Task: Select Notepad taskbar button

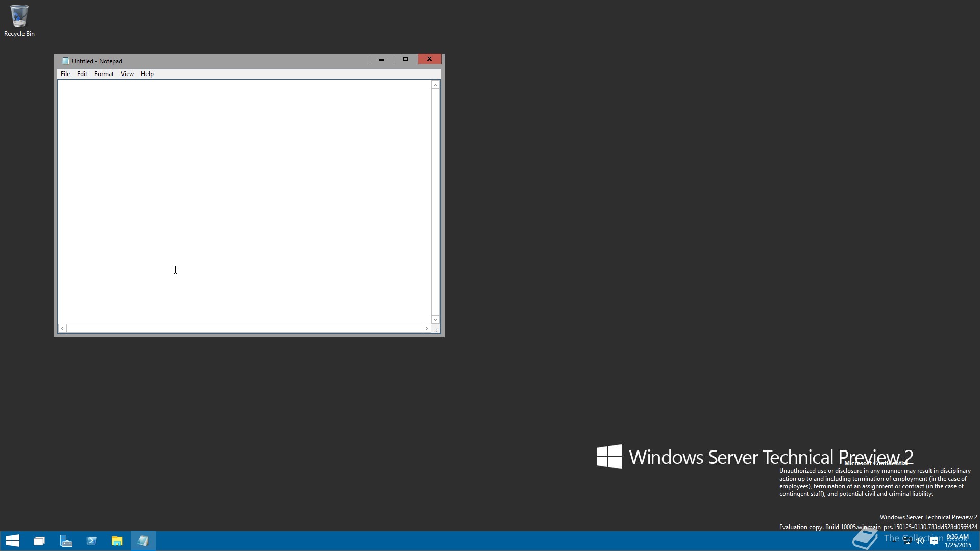Action: (x=143, y=541)
